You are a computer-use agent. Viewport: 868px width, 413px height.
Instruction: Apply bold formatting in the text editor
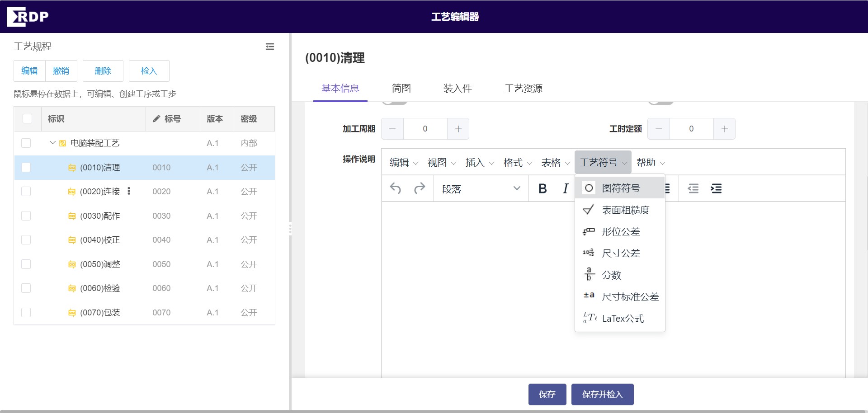pyautogui.click(x=542, y=188)
